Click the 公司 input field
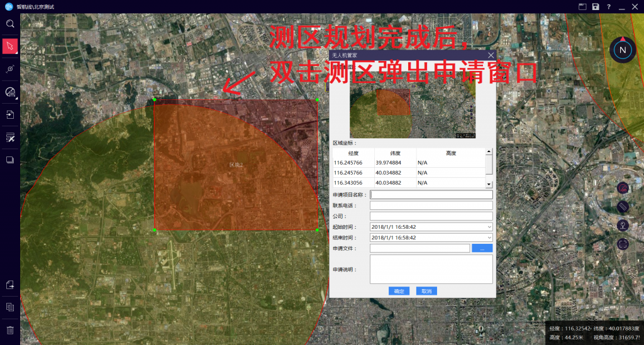 pyautogui.click(x=431, y=216)
